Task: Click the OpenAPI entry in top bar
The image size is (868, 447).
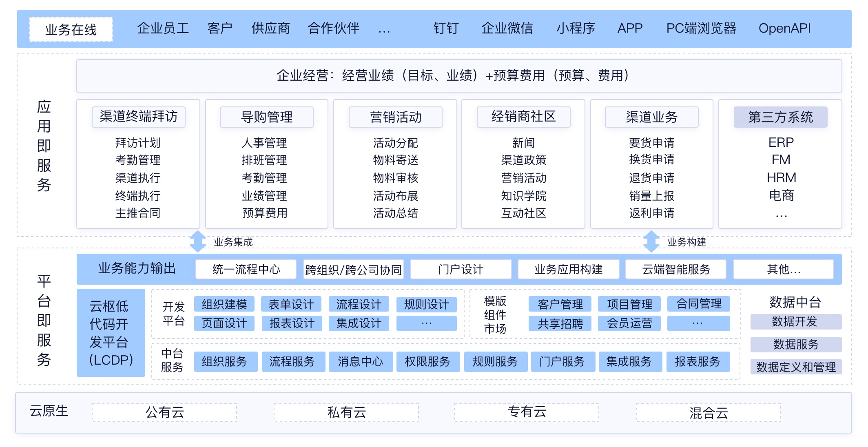Action: pyautogui.click(x=784, y=29)
